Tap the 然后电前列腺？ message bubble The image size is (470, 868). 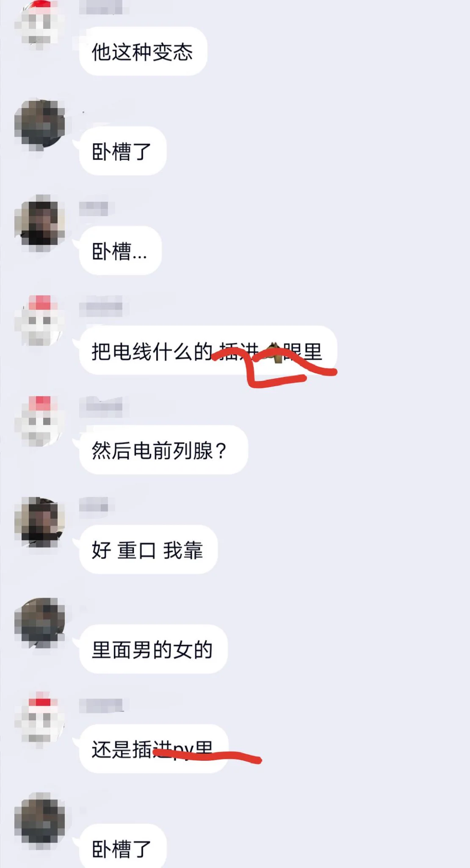point(163,450)
